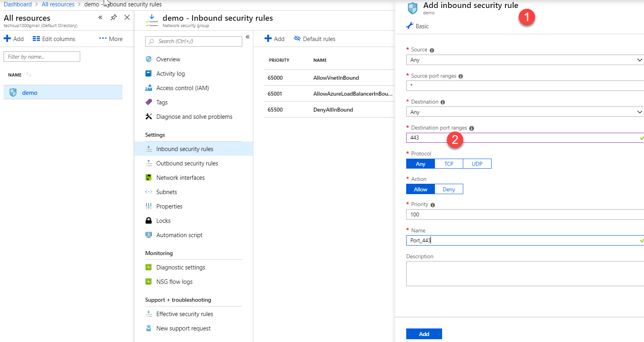
Task: Select the demo resource shield icon
Action: 13,92
